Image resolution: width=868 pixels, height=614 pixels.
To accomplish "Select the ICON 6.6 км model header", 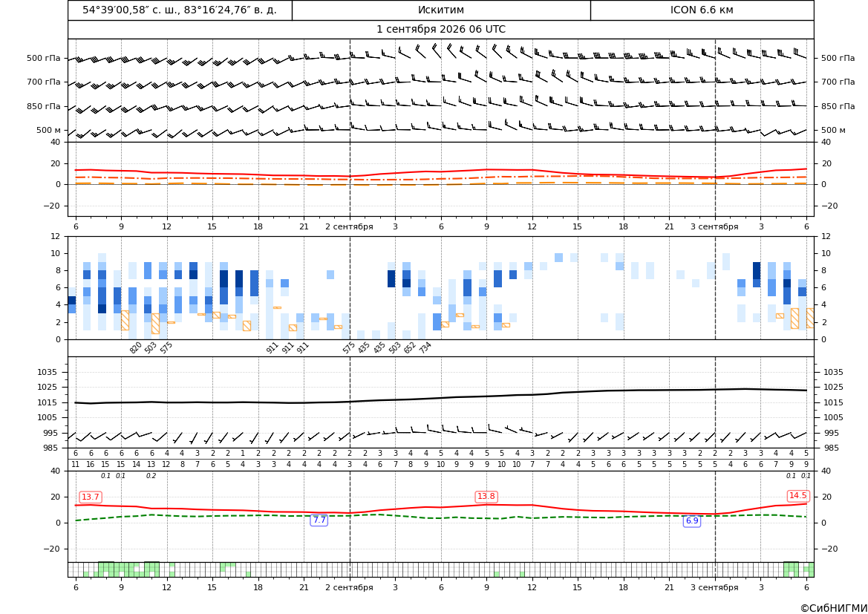I will (x=702, y=10).
